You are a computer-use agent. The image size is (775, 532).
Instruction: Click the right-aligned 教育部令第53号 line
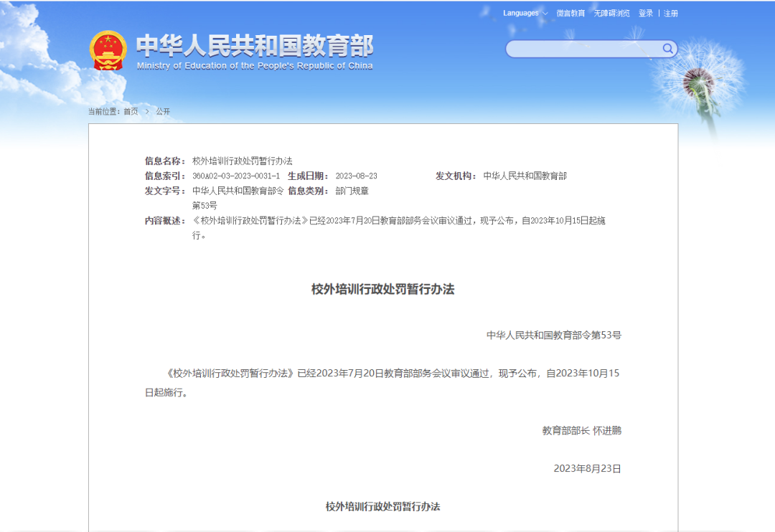pyautogui.click(x=553, y=335)
